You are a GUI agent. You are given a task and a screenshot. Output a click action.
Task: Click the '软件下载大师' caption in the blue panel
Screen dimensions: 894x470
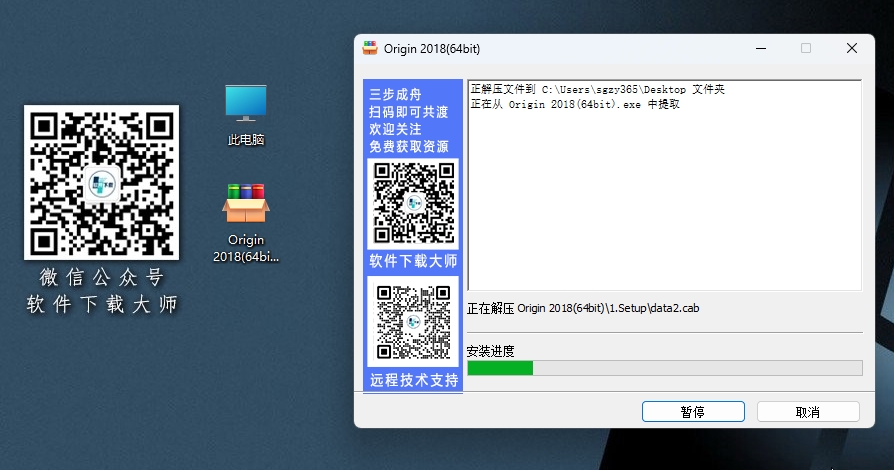[413, 261]
